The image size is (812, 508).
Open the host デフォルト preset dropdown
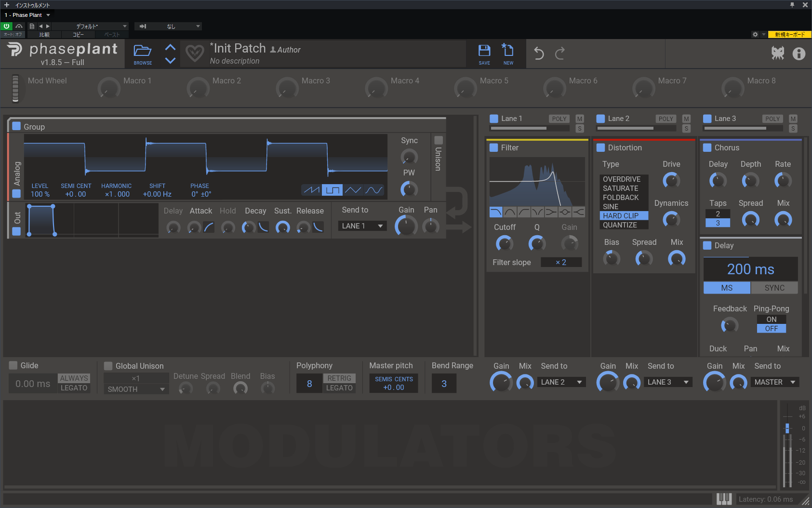90,26
